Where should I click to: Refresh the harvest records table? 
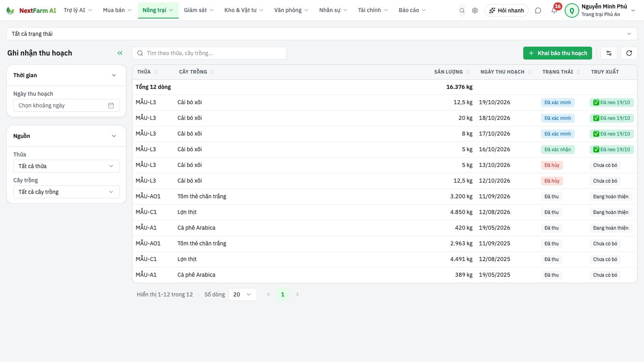(629, 53)
